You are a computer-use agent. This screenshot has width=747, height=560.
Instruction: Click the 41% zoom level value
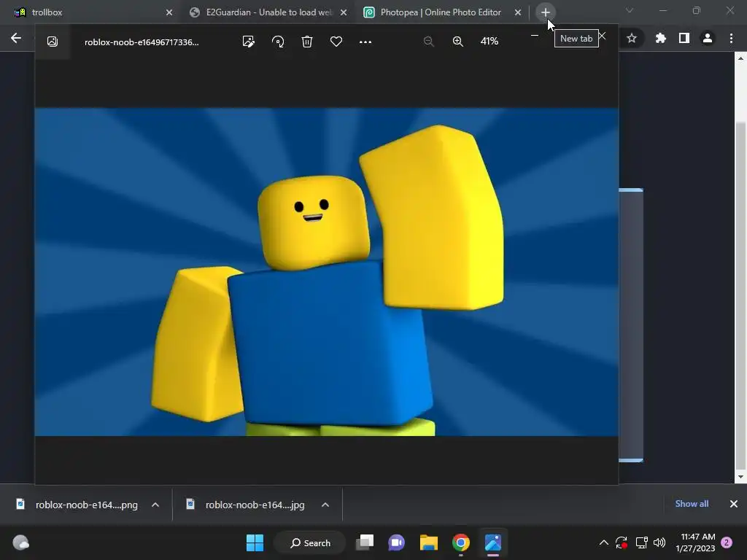[x=489, y=42]
